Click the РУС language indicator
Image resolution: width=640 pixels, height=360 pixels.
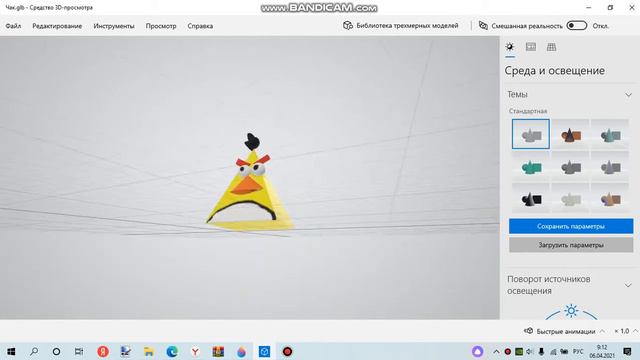(578, 351)
